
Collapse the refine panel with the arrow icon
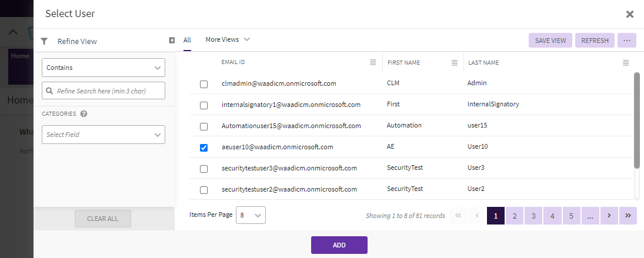click(x=172, y=40)
